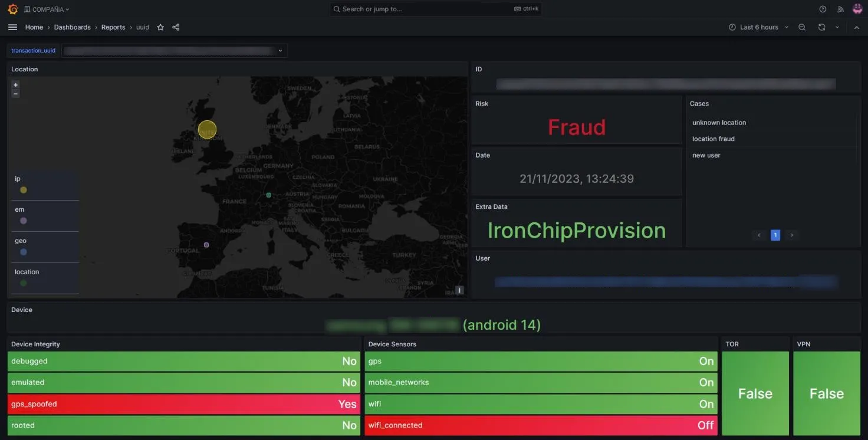This screenshot has width=868, height=440.
Task: Click the TOR panel False value
Action: click(x=755, y=394)
